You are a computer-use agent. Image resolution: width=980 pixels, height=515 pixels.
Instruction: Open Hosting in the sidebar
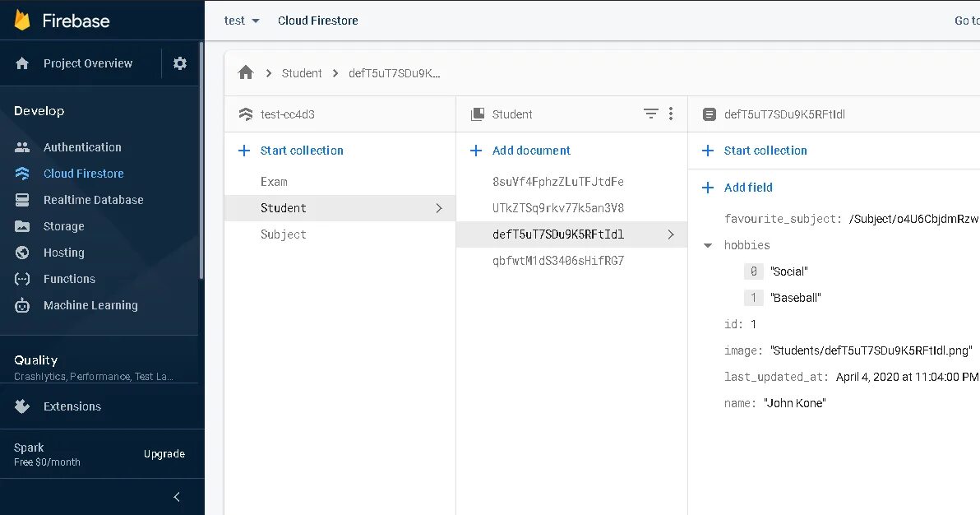point(63,253)
